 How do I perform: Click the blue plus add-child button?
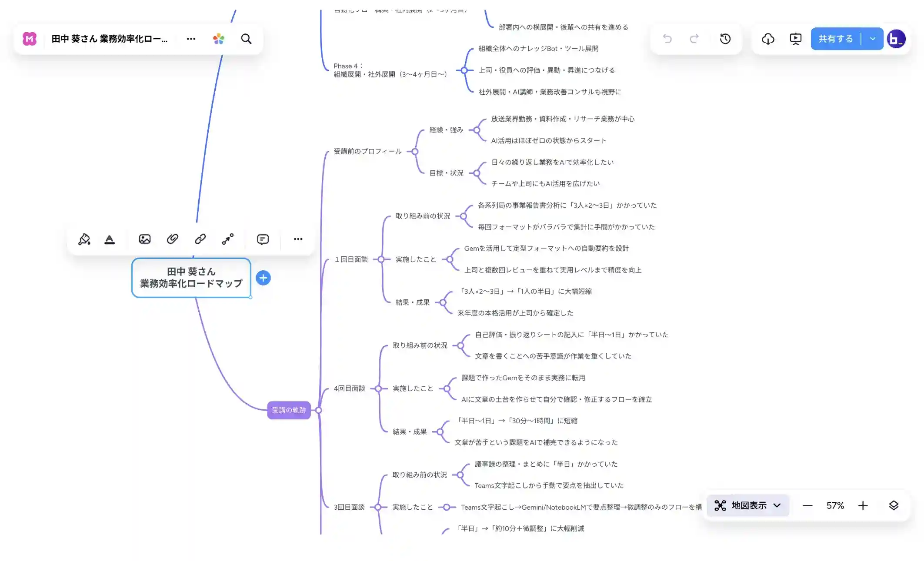[263, 278]
